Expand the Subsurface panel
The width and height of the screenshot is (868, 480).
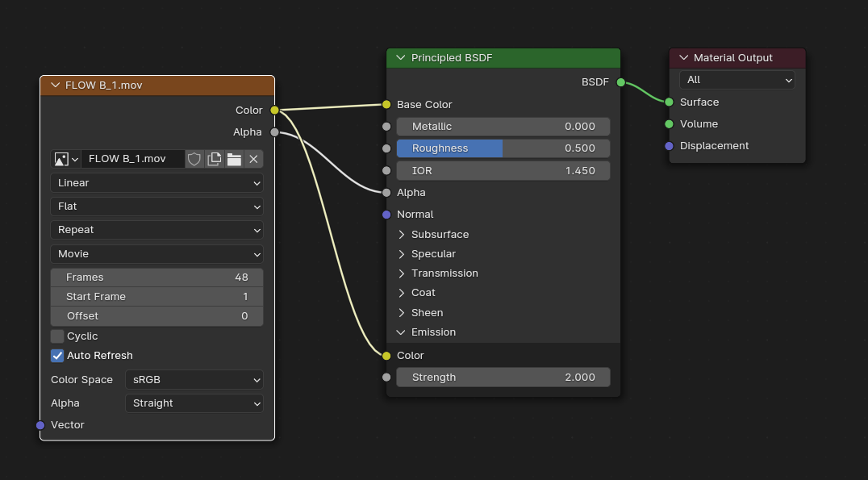402,235
